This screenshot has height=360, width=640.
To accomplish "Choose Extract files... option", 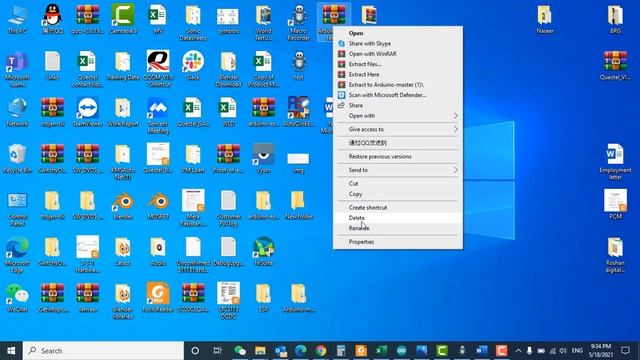I will click(398, 64).
